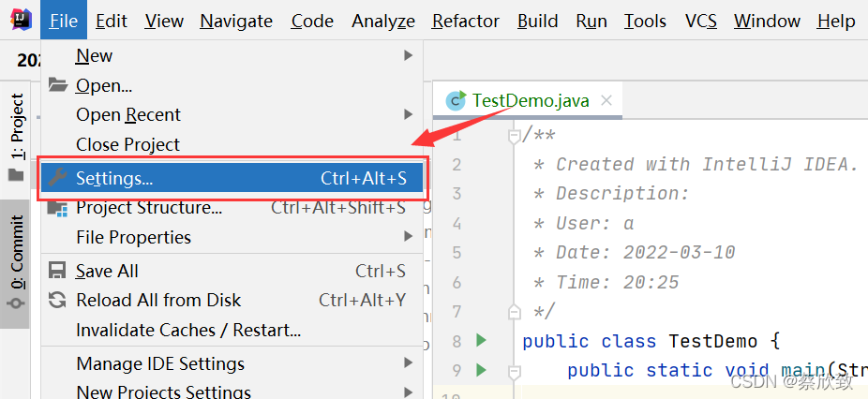Choose File Properties menu entry
This screenshot has width=868, height=399.
point(232,237)
